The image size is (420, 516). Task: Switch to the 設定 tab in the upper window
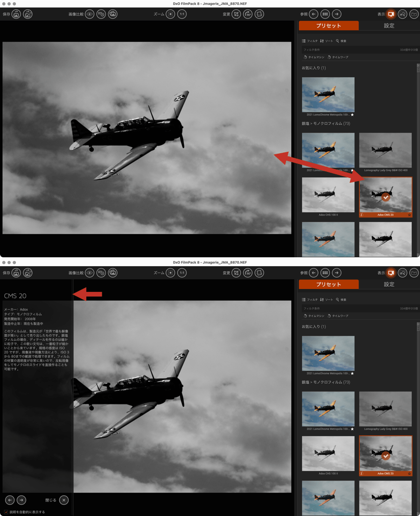(389, 26)
